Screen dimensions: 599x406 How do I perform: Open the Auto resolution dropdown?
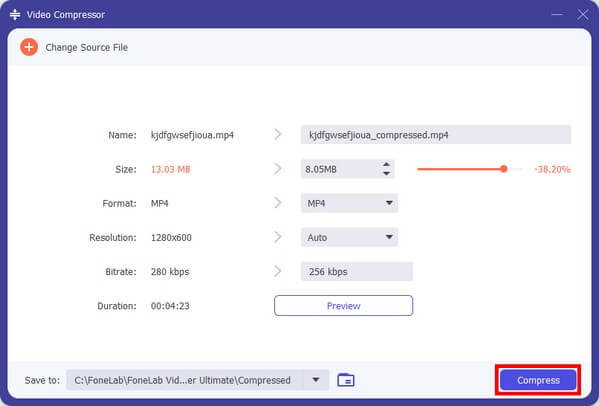point(350,237)
